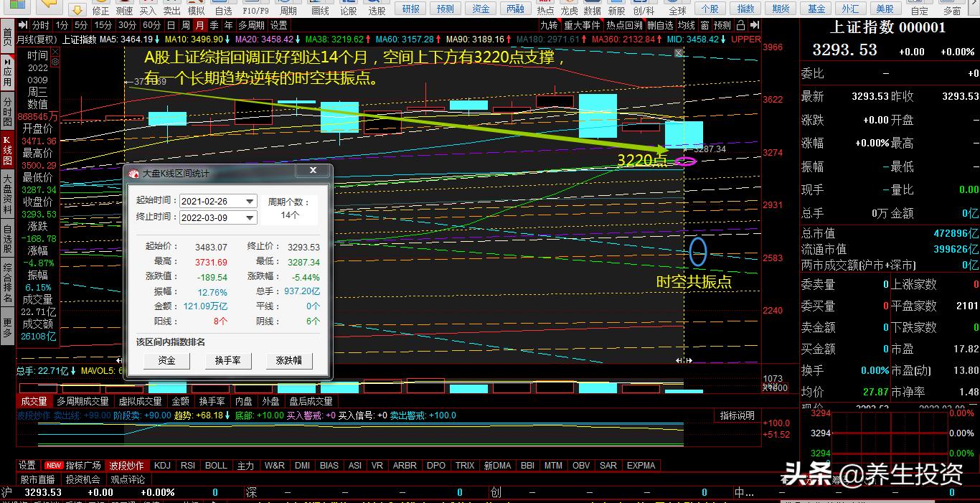
Task: Close the 大盘K线区间统计 dialog
Action: [313, 171]
